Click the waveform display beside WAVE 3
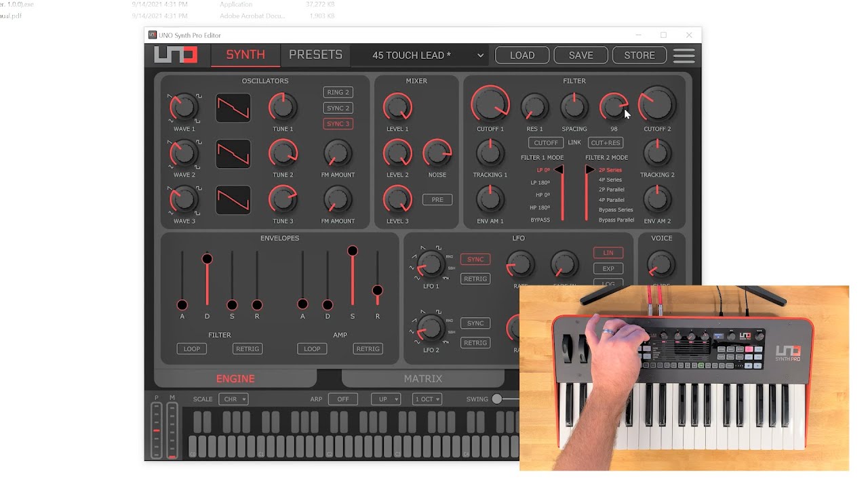868x488 pixels. click(x=233, y=200)
